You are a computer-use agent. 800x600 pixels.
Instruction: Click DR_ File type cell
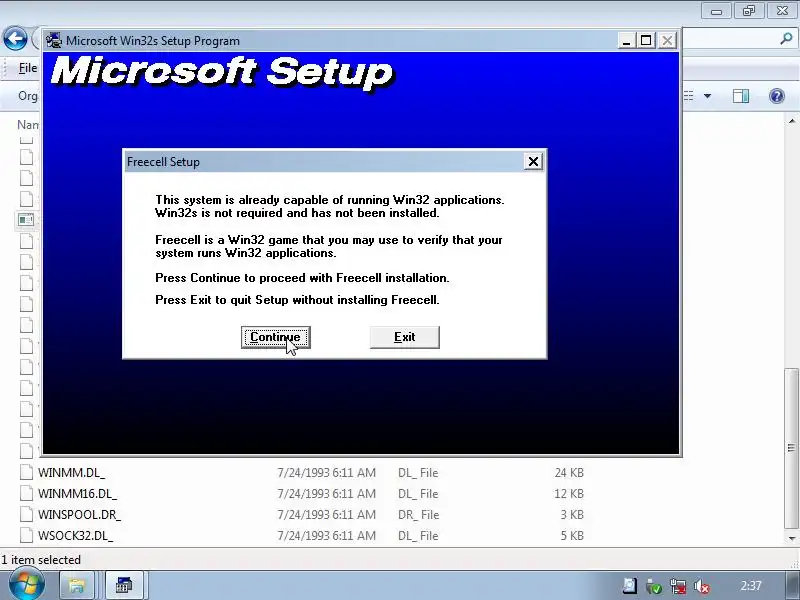[418, 515]
